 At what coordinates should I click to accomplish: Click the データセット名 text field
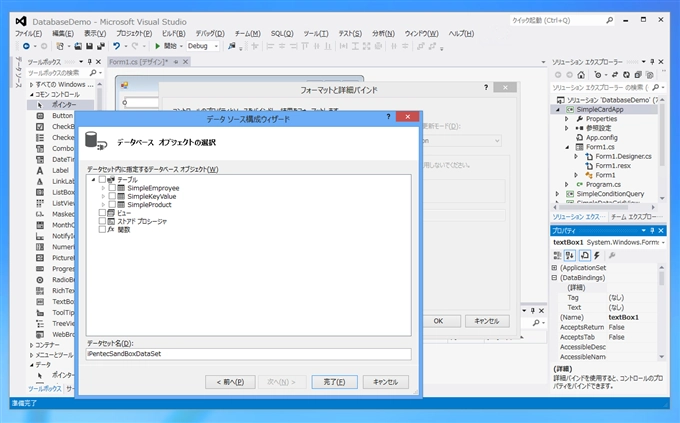pos(248,354)
